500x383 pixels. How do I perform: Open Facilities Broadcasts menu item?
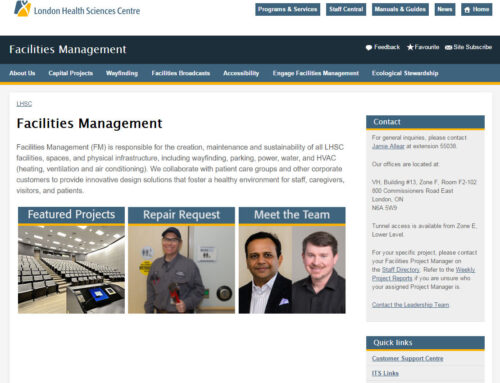click(x=181, y=73)
